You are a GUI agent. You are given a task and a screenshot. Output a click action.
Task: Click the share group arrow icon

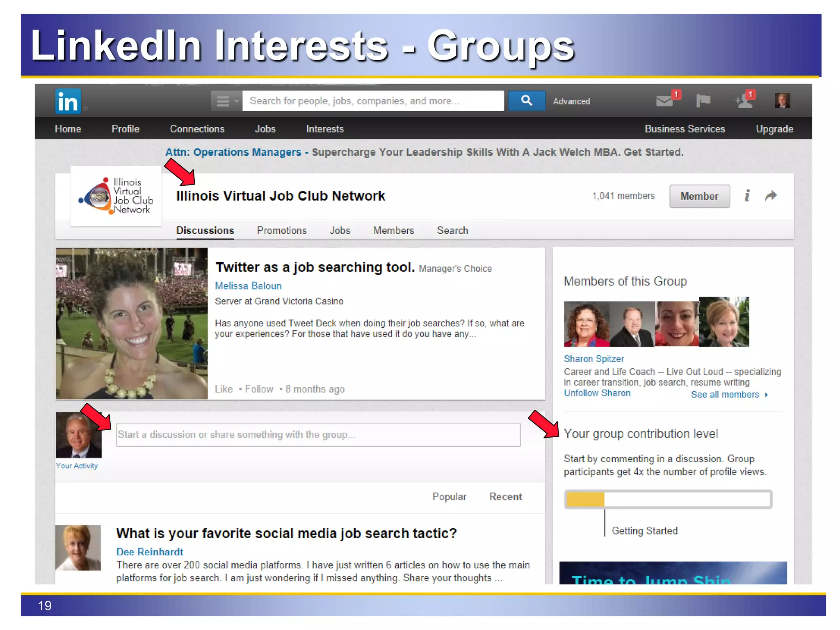[x=771, y=196]
